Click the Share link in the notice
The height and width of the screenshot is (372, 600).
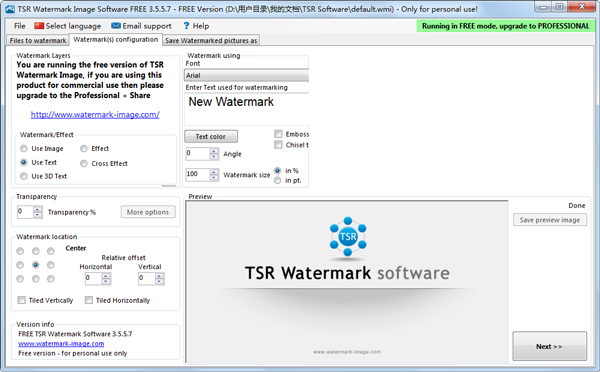pyautogui.click(x=140, y=95)
